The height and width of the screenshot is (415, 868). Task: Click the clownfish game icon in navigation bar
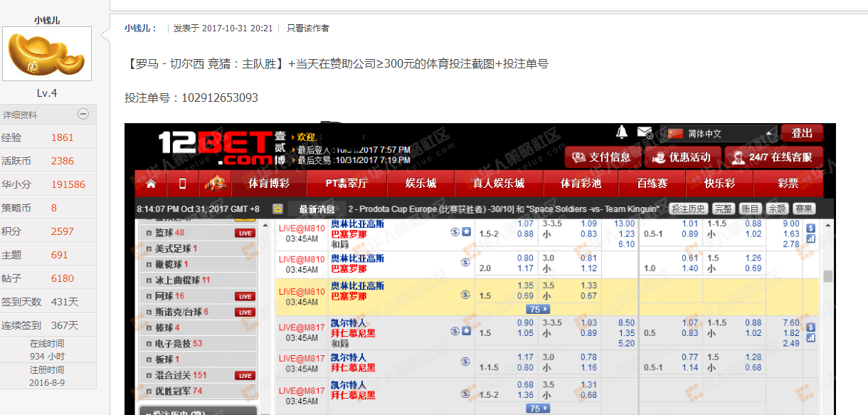(x=216, y=183)
